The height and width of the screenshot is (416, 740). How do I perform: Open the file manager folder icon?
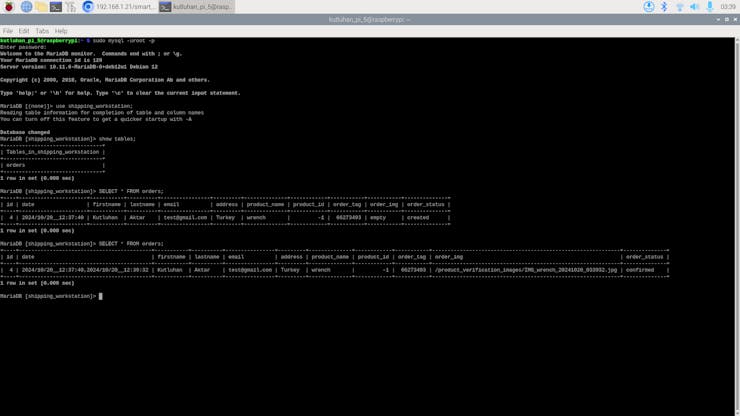[x=41, y=7]
